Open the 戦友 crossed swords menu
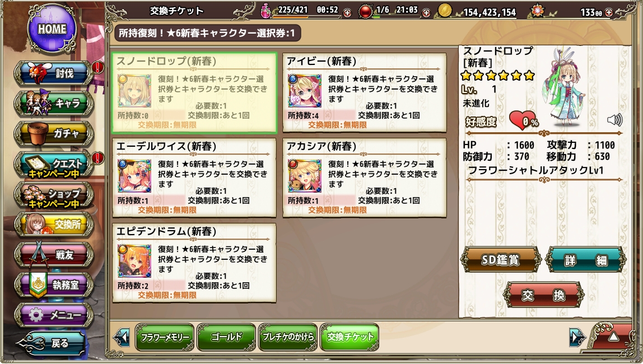This screenshot has width=643, height=364. click(x=54, y=255)
